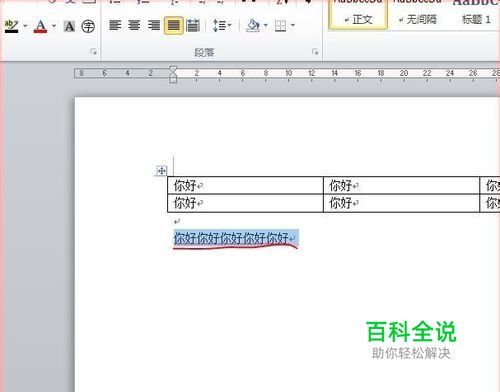Click the line spacing icon

pyautogui.click(x=219, y=25)
